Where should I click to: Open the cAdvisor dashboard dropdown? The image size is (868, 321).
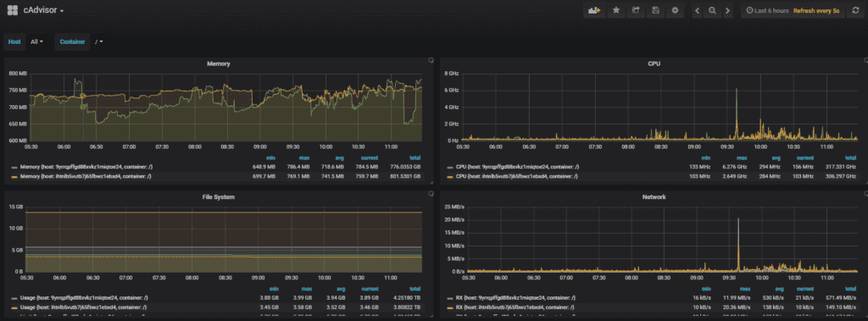pyautogui.click(x=44, y=10)
